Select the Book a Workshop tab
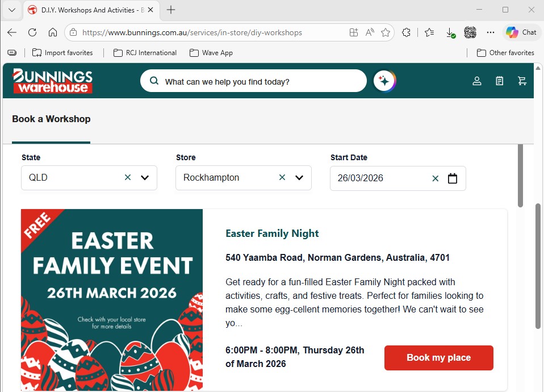 (51, 119)
